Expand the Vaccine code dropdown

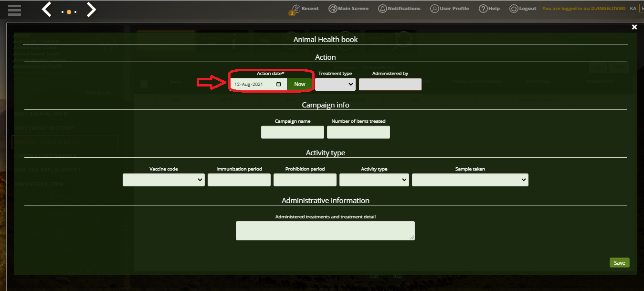pos(164,180)
